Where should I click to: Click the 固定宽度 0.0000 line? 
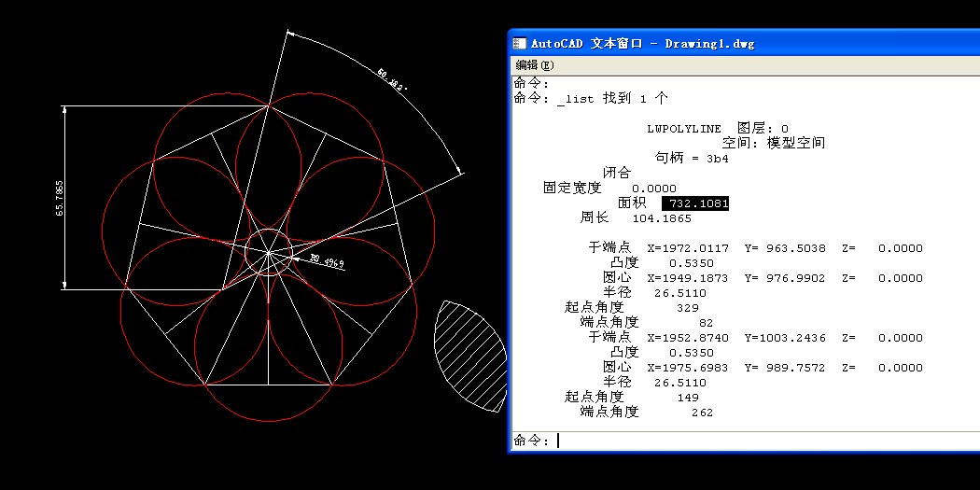pos(609,189)
